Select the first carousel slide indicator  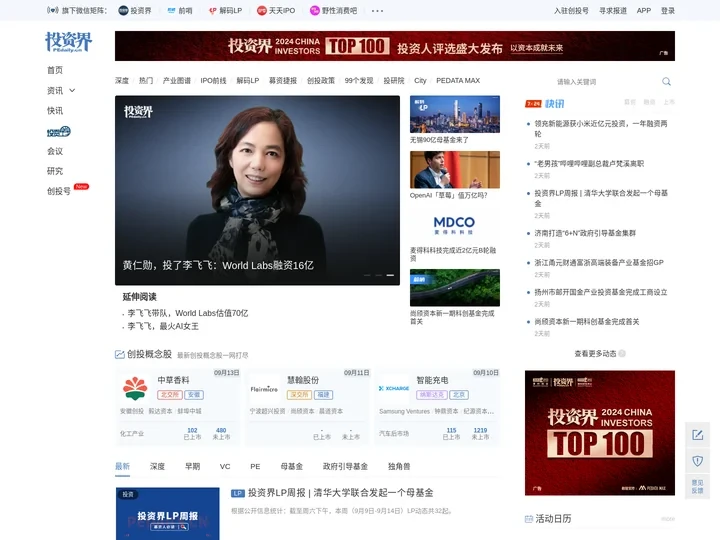[x=367, y=275]
